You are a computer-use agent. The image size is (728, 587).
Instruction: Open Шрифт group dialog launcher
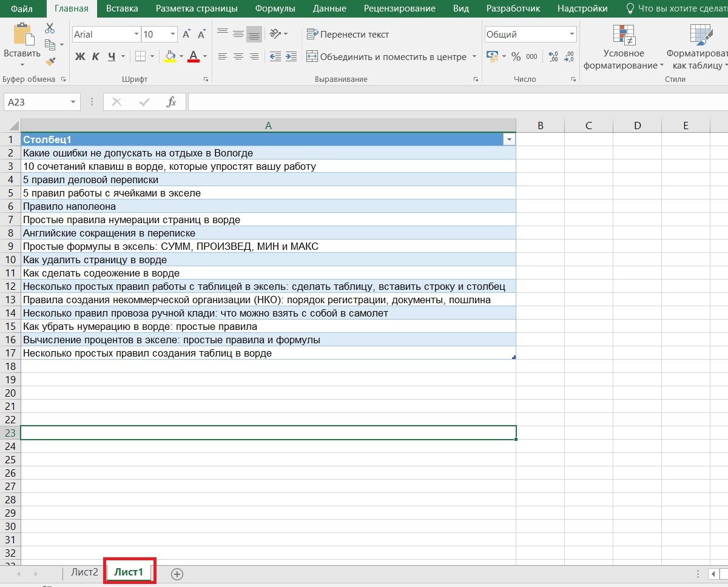click(206, 79)
